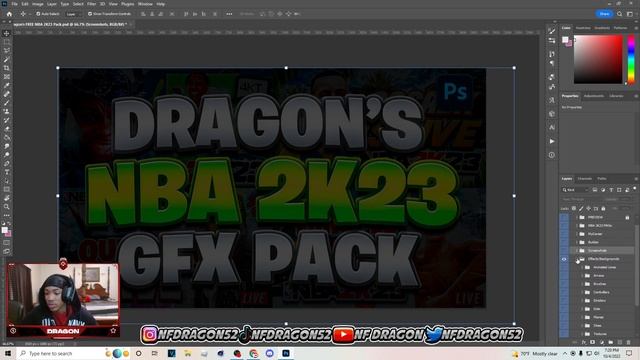640x360 pixels.
Task: Expand the PREVIEW group
Action: click(577, 218)
